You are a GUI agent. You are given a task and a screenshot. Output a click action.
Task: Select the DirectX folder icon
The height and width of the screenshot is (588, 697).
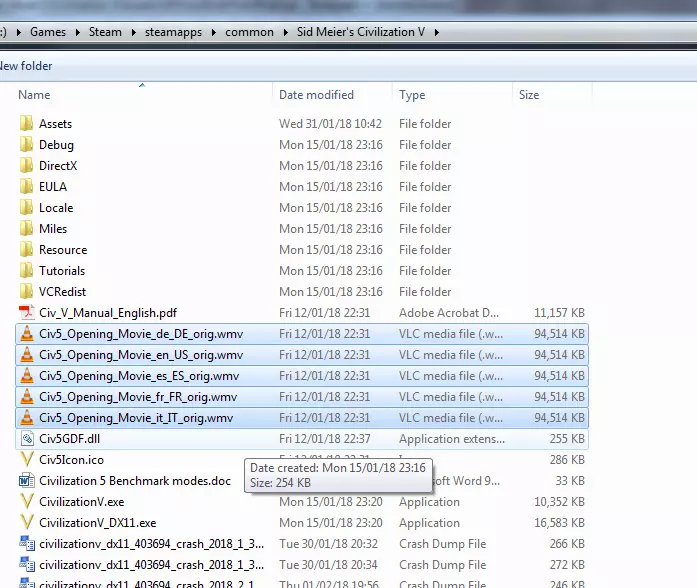(x=27, y=165)
